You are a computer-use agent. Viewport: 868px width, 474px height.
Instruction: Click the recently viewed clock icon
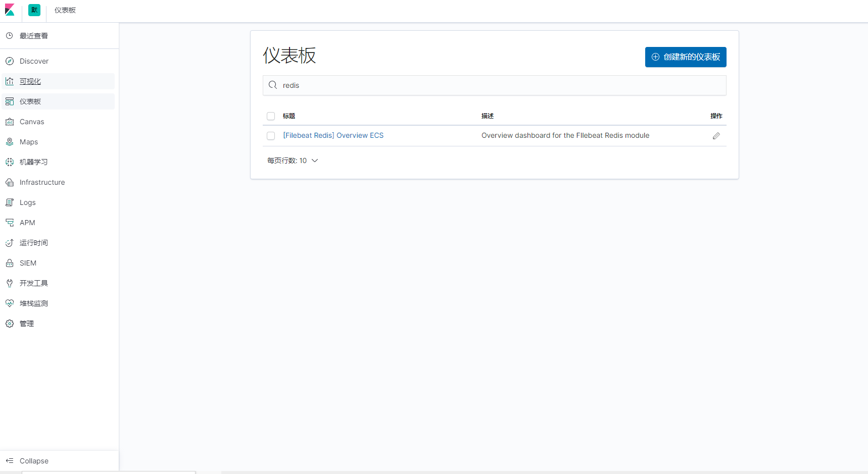tap(10, 36)
